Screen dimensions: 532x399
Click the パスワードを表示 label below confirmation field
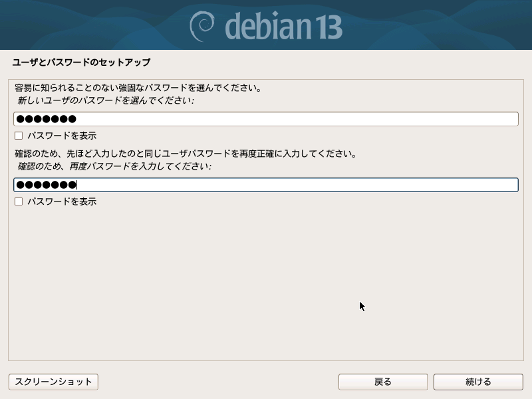click(62, 201)
